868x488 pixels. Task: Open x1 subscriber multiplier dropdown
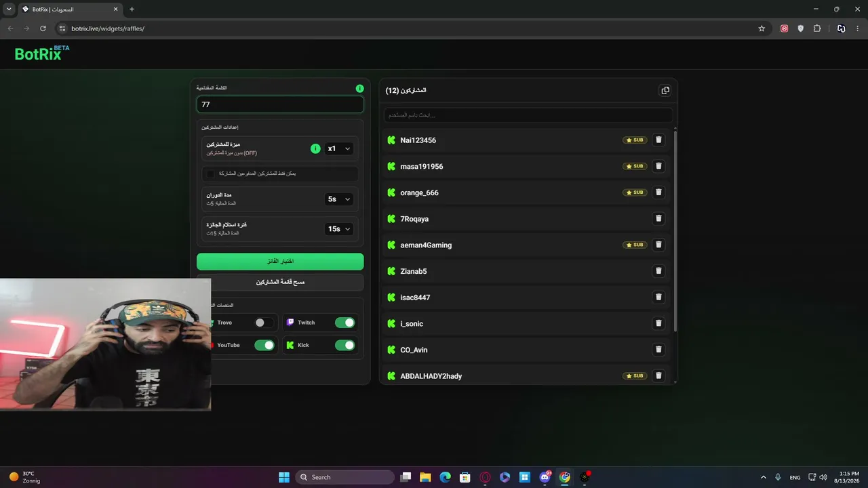click(x=339, y=148)
